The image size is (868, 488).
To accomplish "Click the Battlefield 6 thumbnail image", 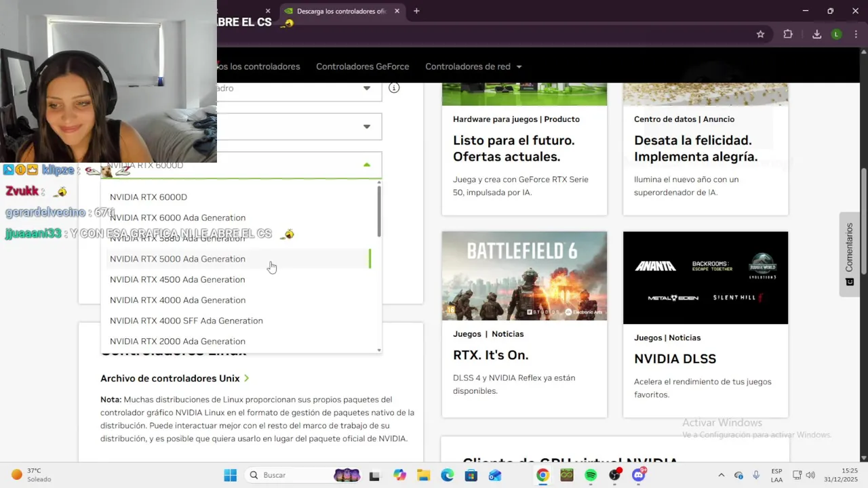I will 524,276.
